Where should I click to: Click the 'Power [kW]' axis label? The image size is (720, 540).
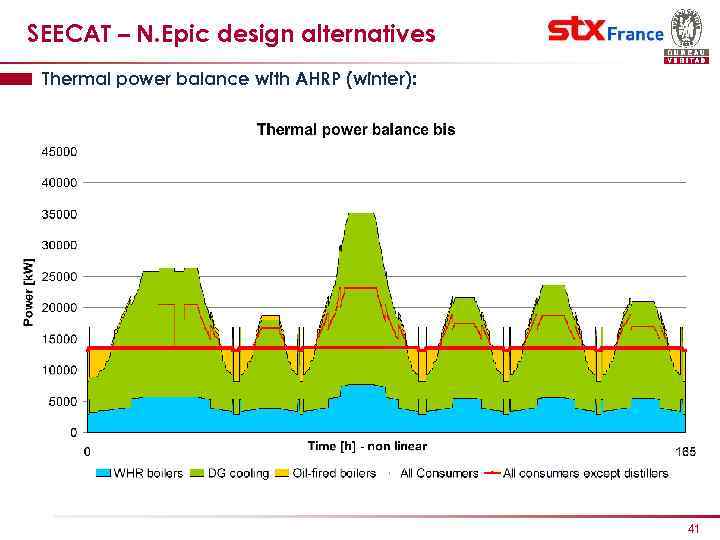click(x=28, y=292)
